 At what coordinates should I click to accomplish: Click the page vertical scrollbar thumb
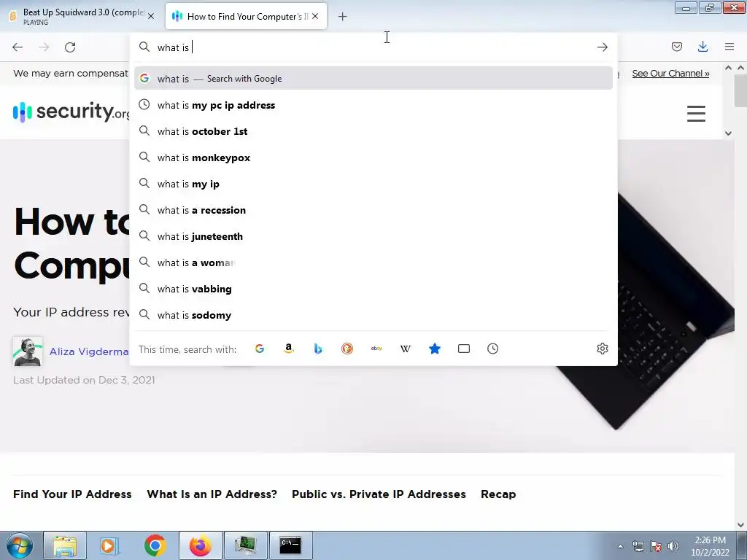[x=740, y=90]
